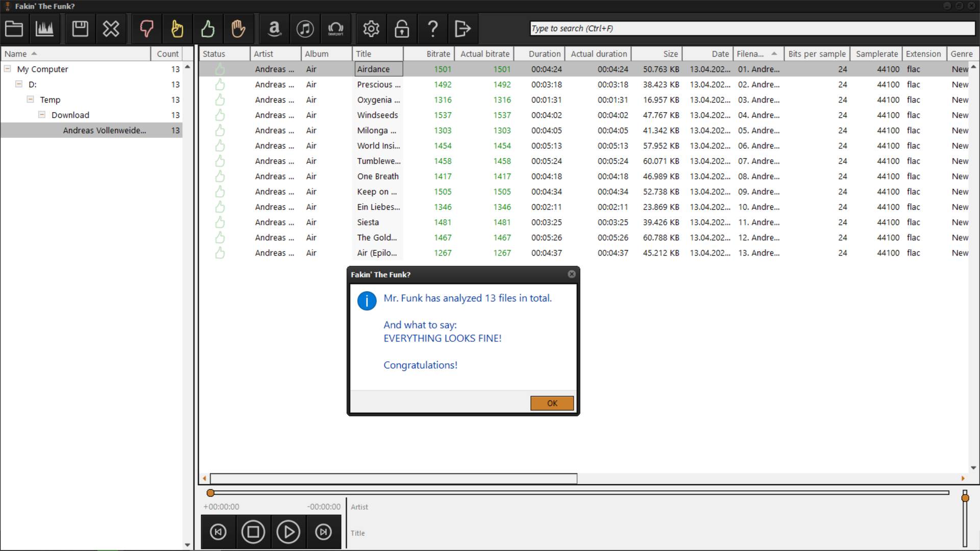This screenshot has width=980, height=551.
Task: Open settings gear icon
Action: click(371, 29)
